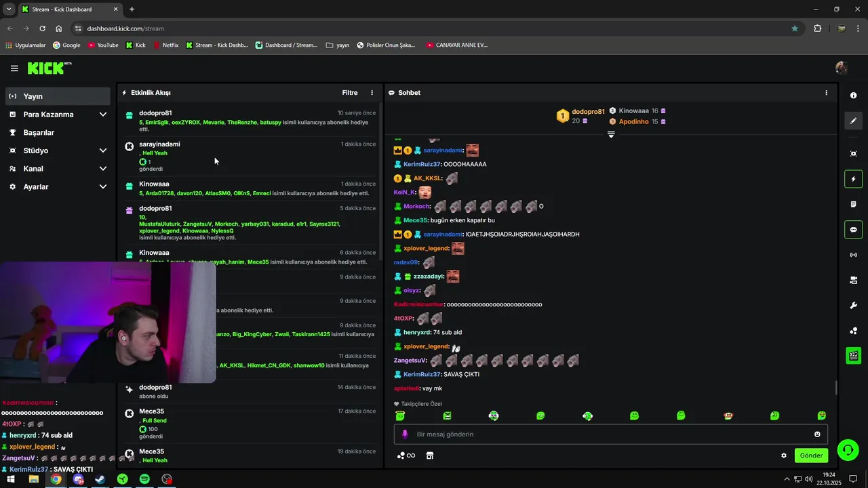The height and width of the screenshot is (488, 868).
Task: Click the Gönder send button
Action: coord(811,455)
